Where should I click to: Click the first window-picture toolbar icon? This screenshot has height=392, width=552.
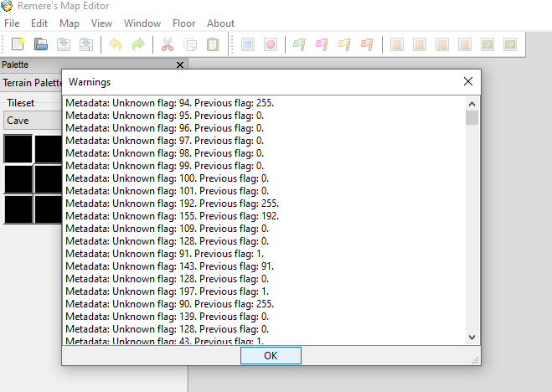[488, 44]
